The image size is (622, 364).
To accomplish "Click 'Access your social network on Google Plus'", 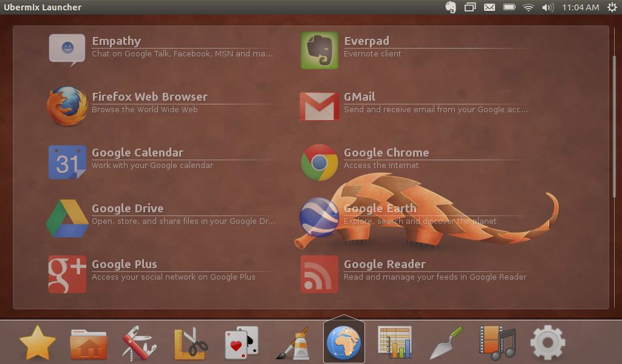I will click(173, 277).
